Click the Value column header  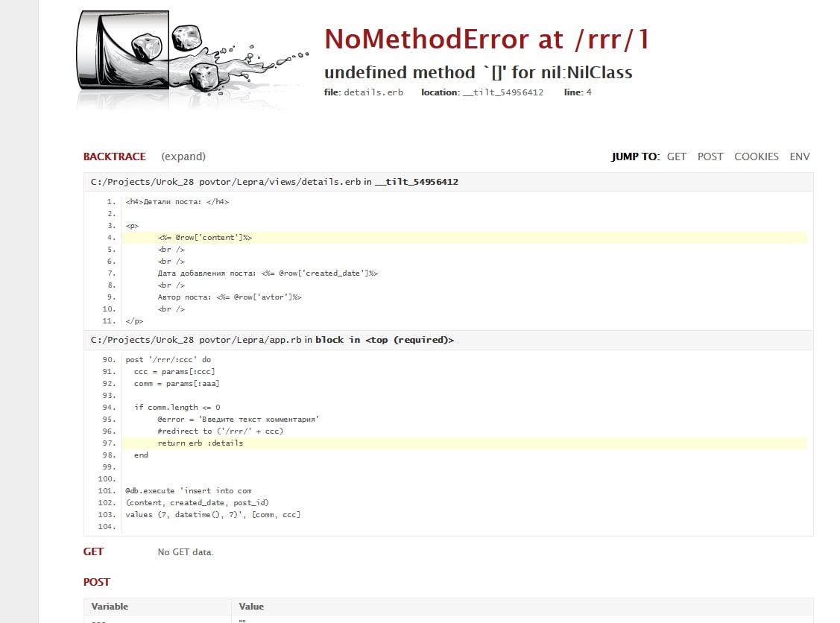[251, 607]
